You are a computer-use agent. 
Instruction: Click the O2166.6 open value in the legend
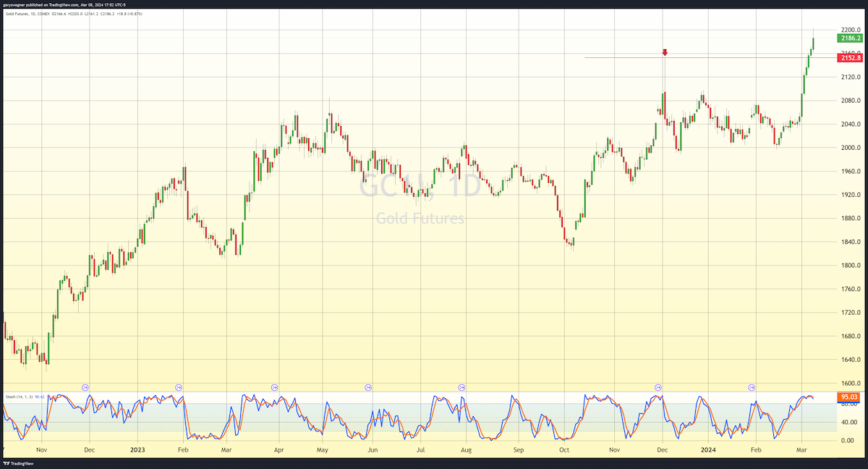[x=59, y=14]
